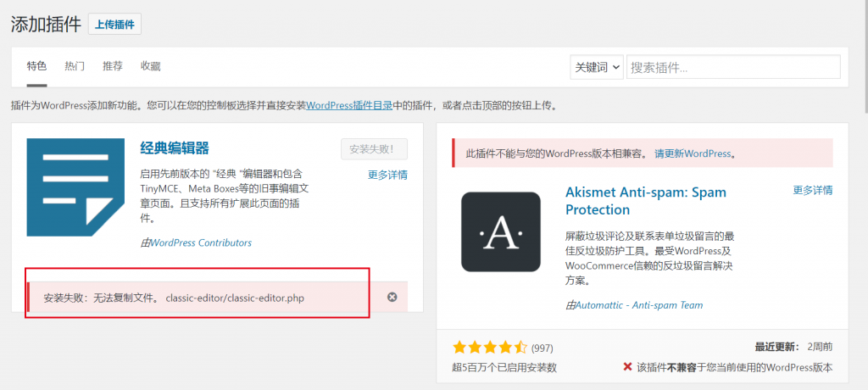Focus the 搜索插件 search field
868x390 pixels.
pyautogui.click(x=733, y=68)
